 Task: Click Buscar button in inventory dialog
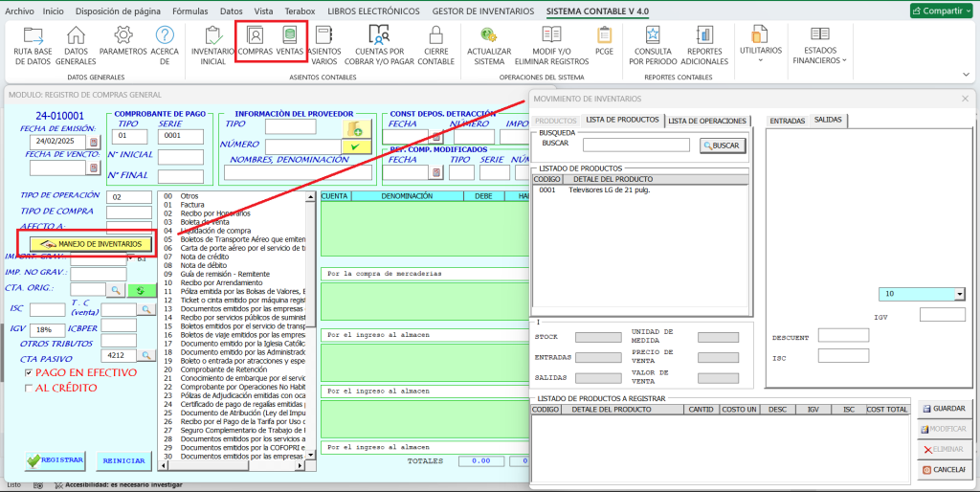tap(723, 145)
